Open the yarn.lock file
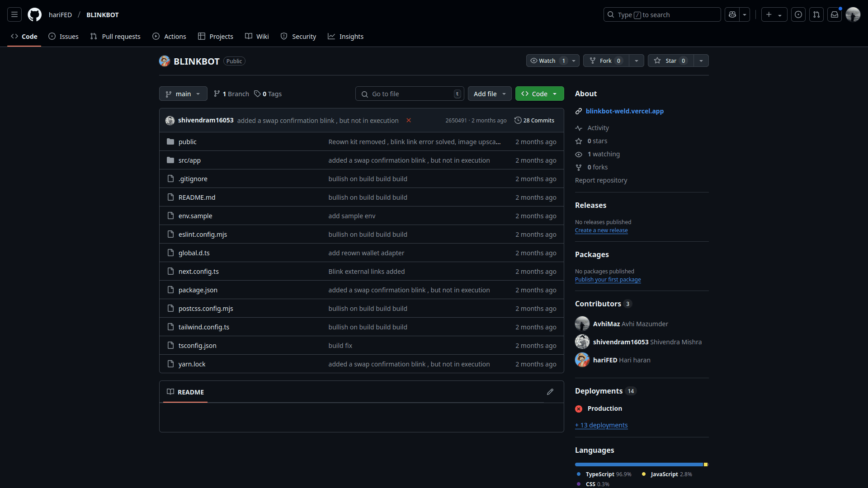Viewport: 868px width, 488px height. click(x=192, y=364)
